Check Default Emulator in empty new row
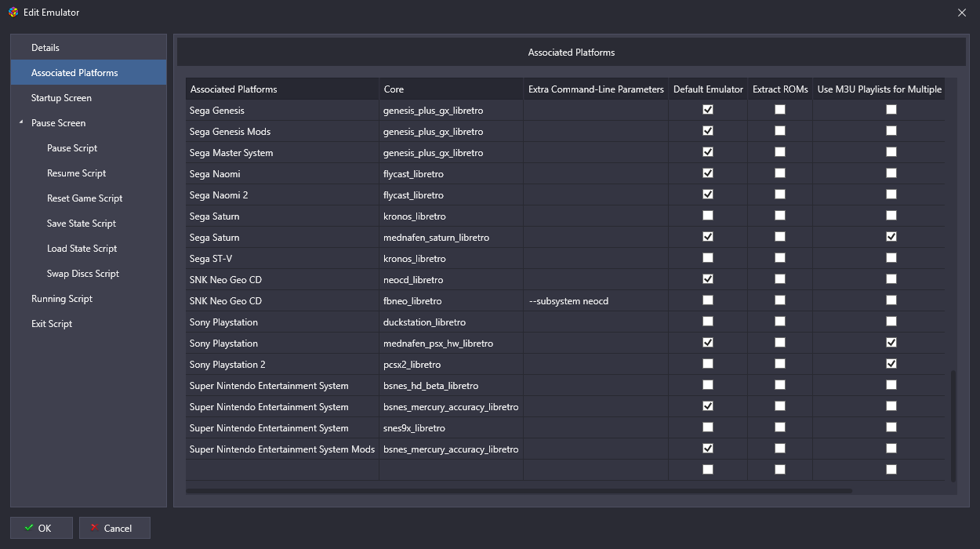Screen dimensions: 980x549 [x=708, y=470]
